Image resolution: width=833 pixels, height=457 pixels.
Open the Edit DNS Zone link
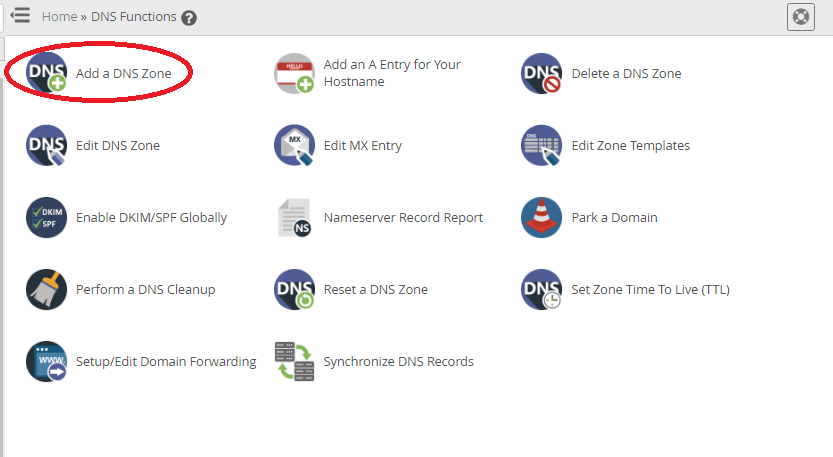(117, 146)
